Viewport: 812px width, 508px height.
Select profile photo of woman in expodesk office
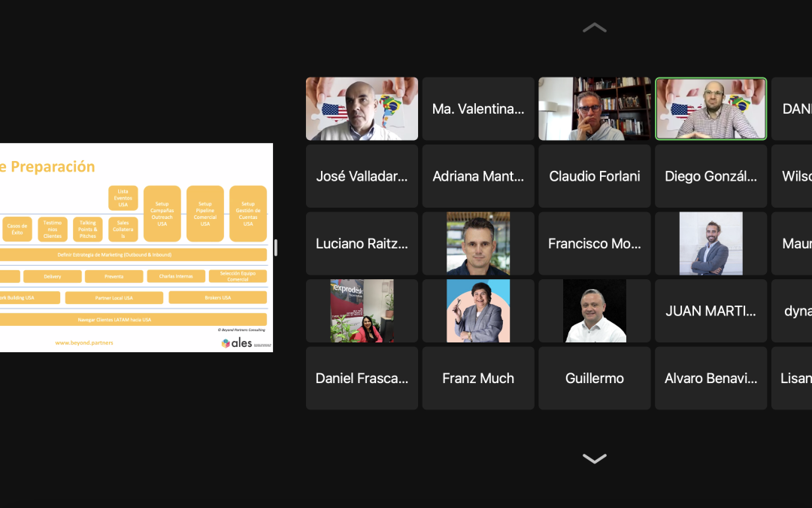362,311
